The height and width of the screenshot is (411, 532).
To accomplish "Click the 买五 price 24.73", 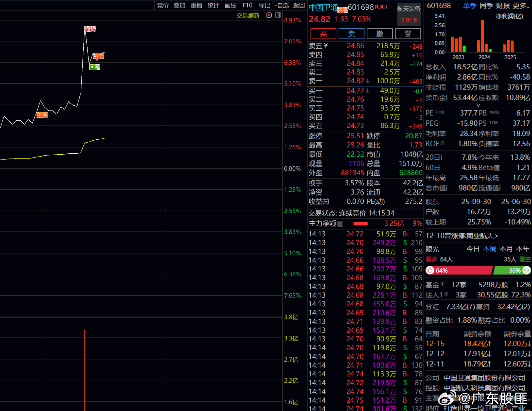I will click(x=355, y=125).
